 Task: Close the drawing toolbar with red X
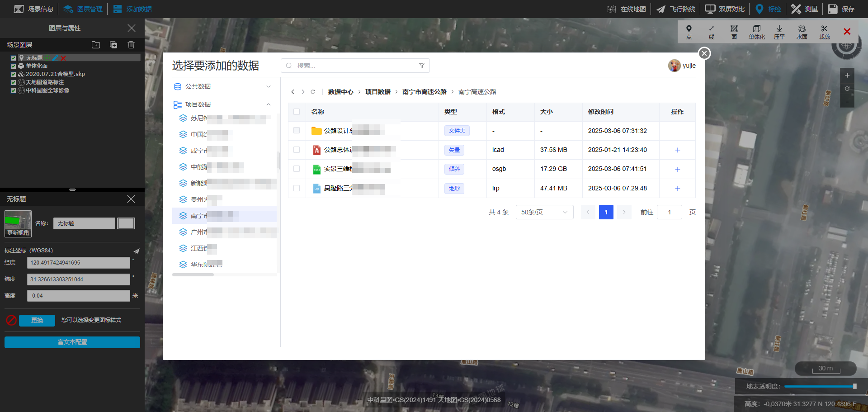coord(847,31)
